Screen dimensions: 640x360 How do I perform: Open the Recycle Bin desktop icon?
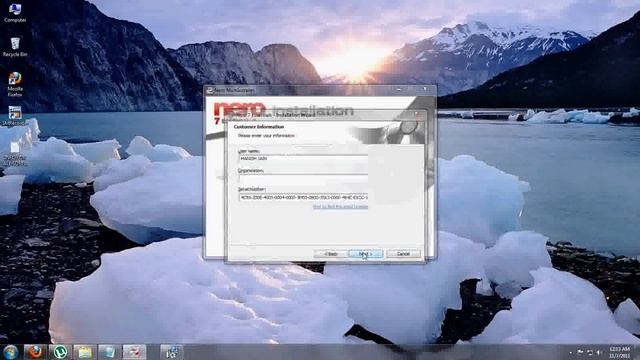pyautogui.click(x=15, y=47)
